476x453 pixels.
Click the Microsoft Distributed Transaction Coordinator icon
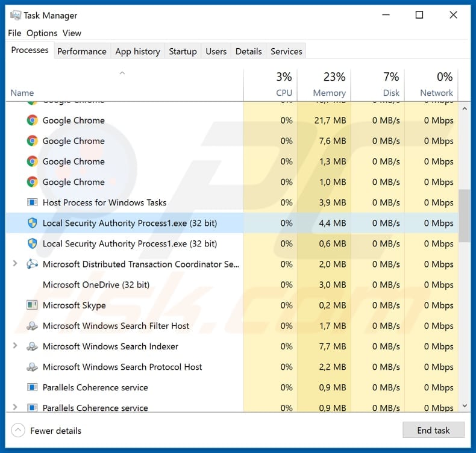tap(32, 264)
